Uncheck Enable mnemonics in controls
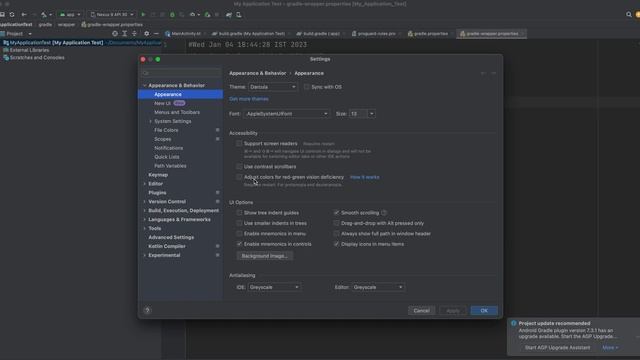640x360 pixels. pos(239,244)
